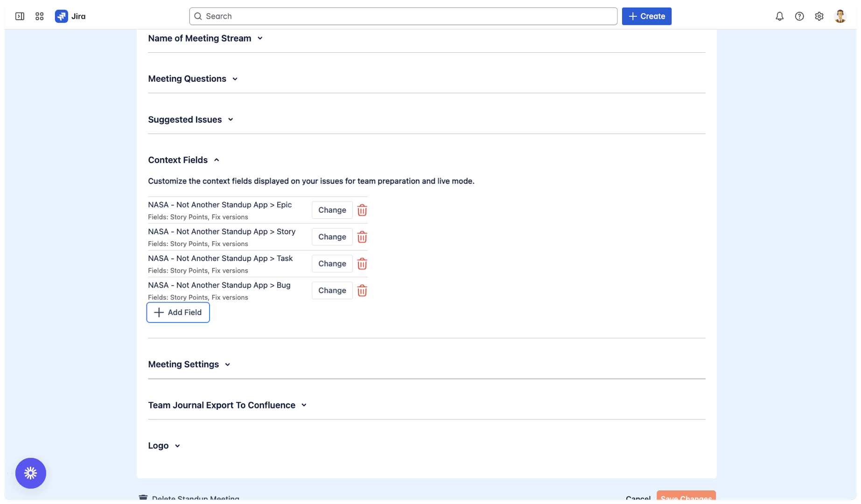Open the user profile avatar
This screenshot has height=504, width=861.
(840, 16)
